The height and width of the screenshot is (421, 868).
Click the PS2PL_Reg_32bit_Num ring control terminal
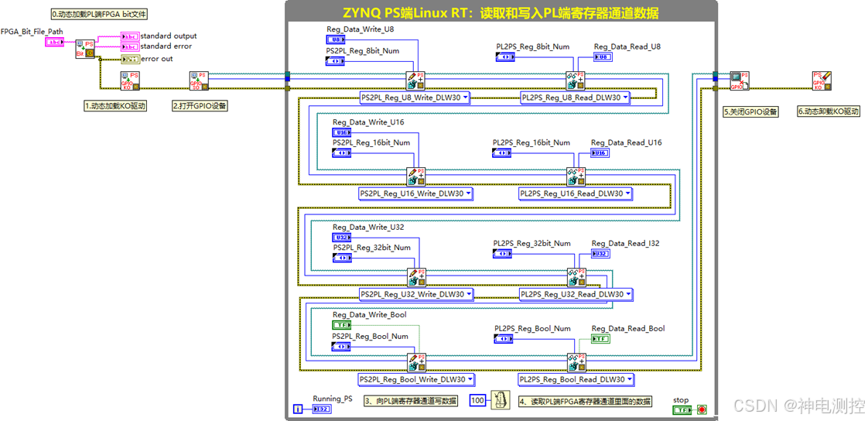(x=341, y=258)
